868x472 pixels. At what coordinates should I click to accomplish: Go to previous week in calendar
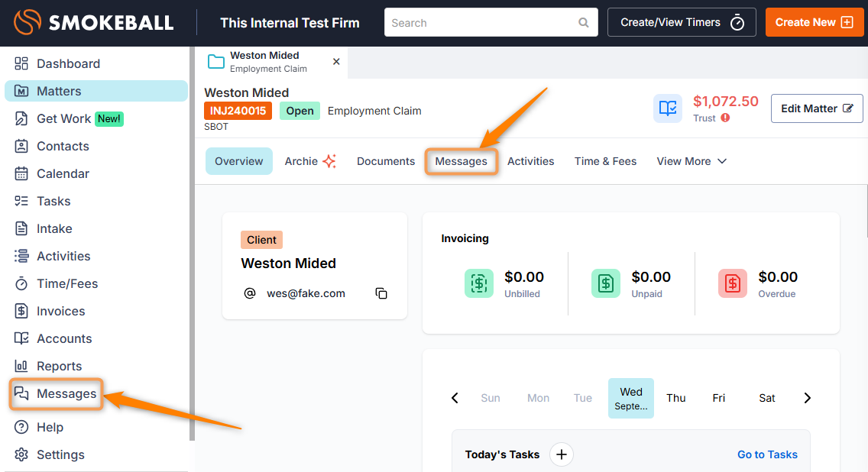[455, 398]
